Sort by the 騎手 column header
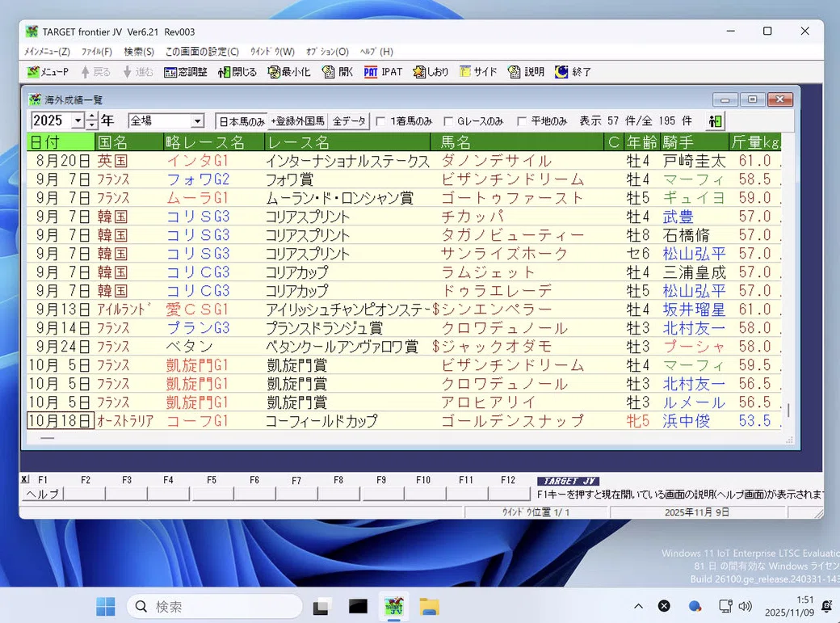Image resolution: width=840 pixels, height=623 pixels. [x=694, y=142]
